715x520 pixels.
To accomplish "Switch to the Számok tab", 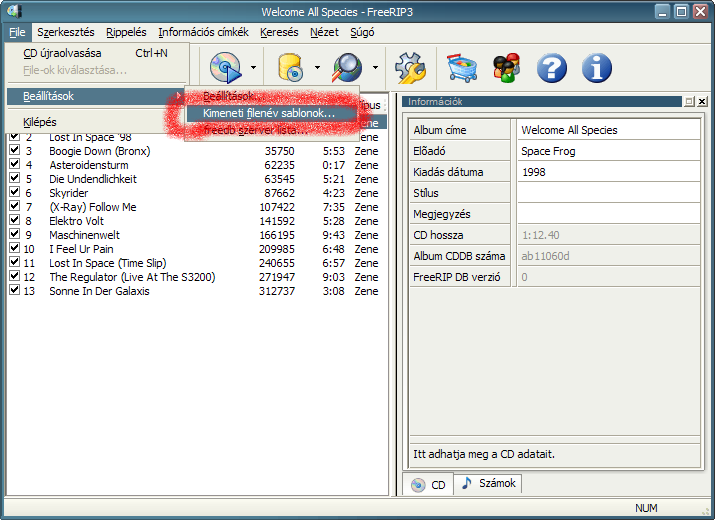I will tap(488, 483).
